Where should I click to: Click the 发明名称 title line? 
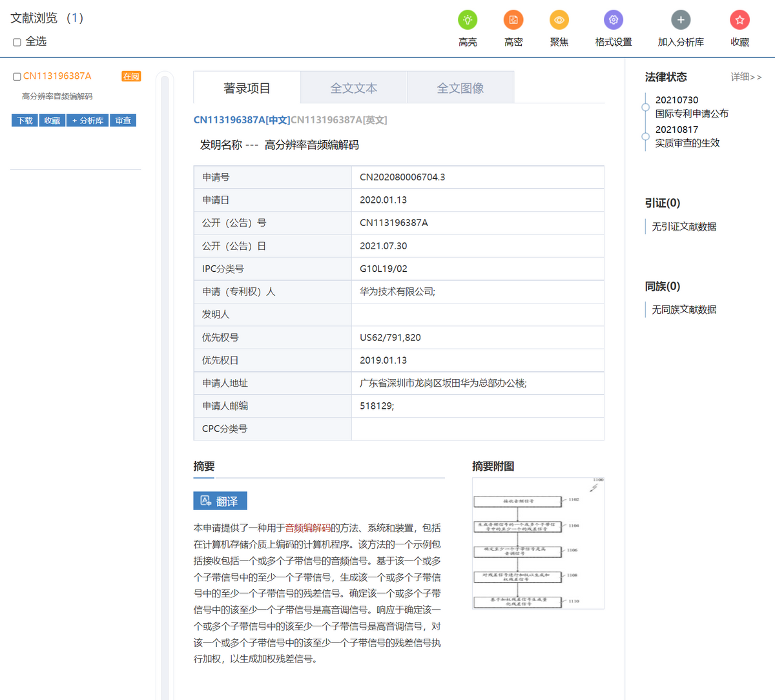[x=279, y=145]
